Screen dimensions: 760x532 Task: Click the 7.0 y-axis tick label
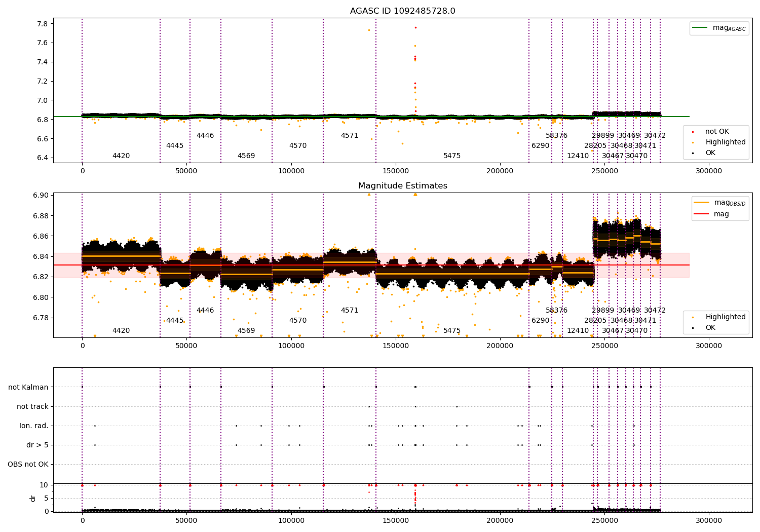[43, 100]
